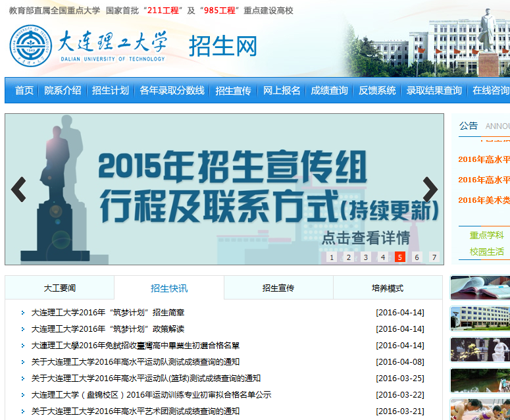Click the 2015年招生宣传组 banner image
Viewport: 510px width, 420px height.
pos(224,190)
